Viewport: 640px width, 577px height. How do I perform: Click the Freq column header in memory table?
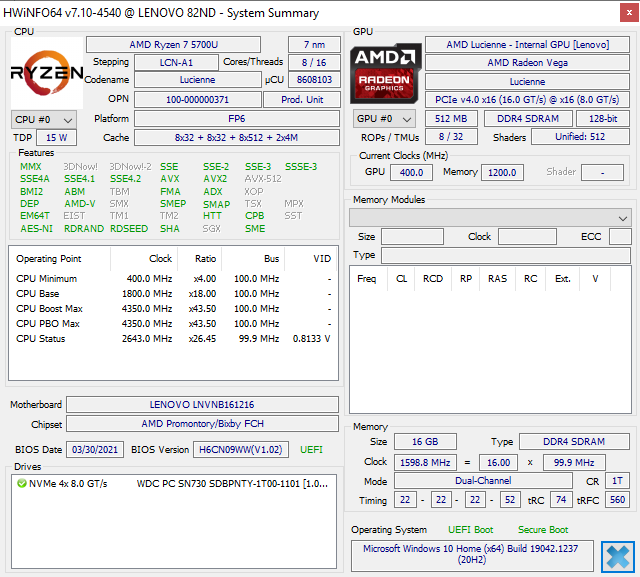[367, 279]
